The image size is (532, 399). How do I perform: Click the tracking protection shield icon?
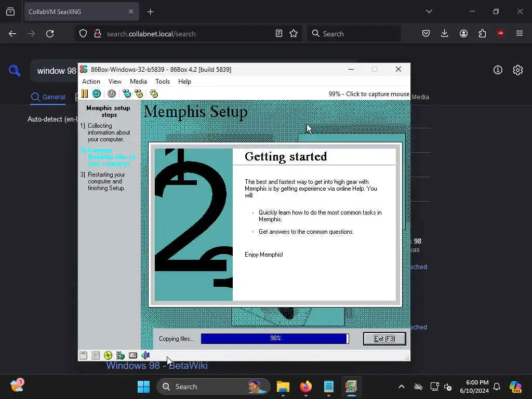click(x=83, y=34)
